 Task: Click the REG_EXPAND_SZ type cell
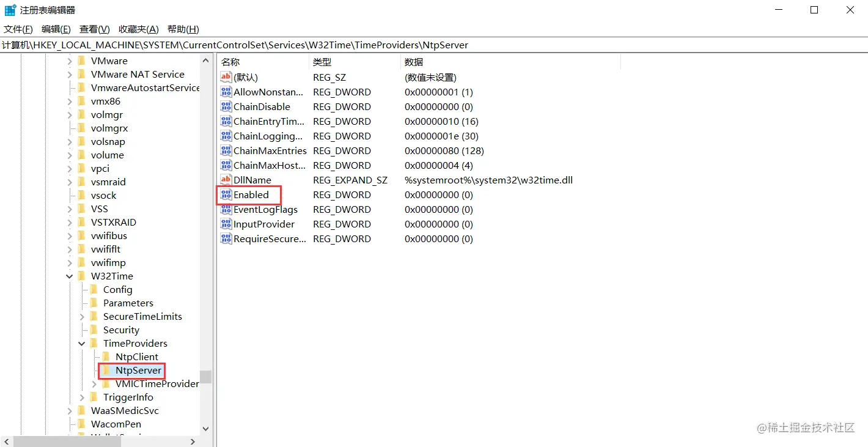tap(350, 180)
